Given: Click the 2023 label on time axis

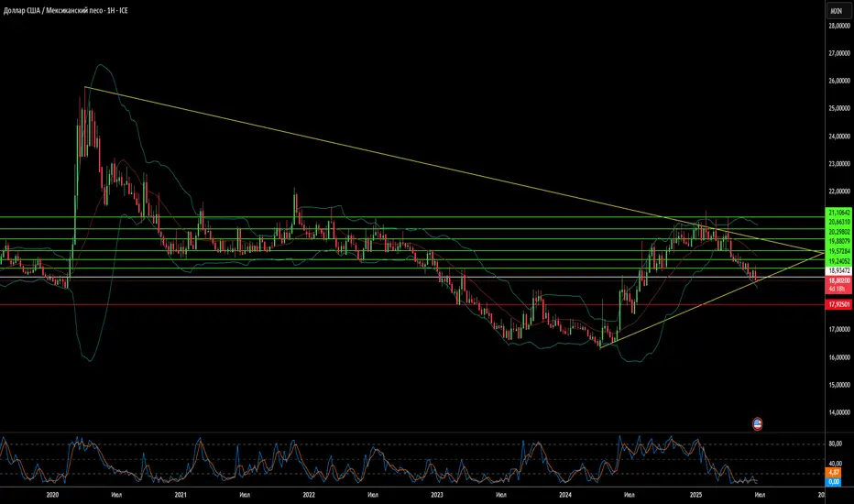Looking at the screenshot, I should (x=437, y=495).
